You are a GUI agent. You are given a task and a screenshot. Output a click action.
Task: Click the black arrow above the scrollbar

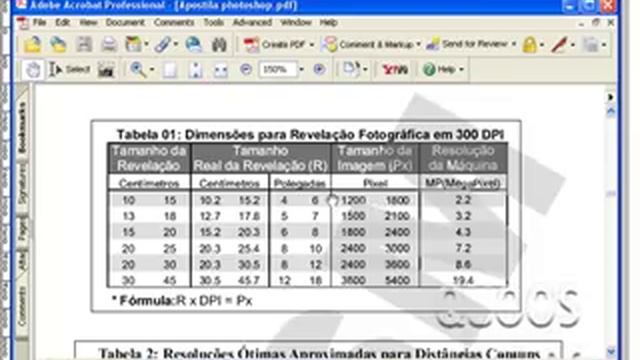coord(611,97)
